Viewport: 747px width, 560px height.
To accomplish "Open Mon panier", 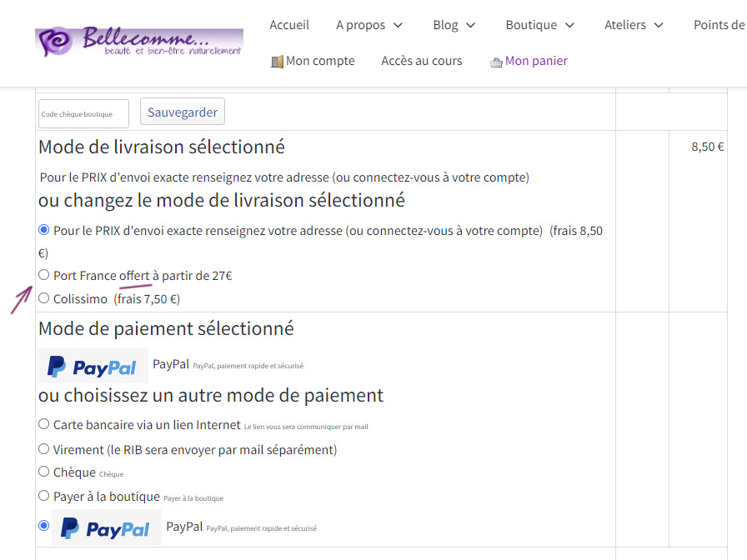I will [x=535, y=61].
